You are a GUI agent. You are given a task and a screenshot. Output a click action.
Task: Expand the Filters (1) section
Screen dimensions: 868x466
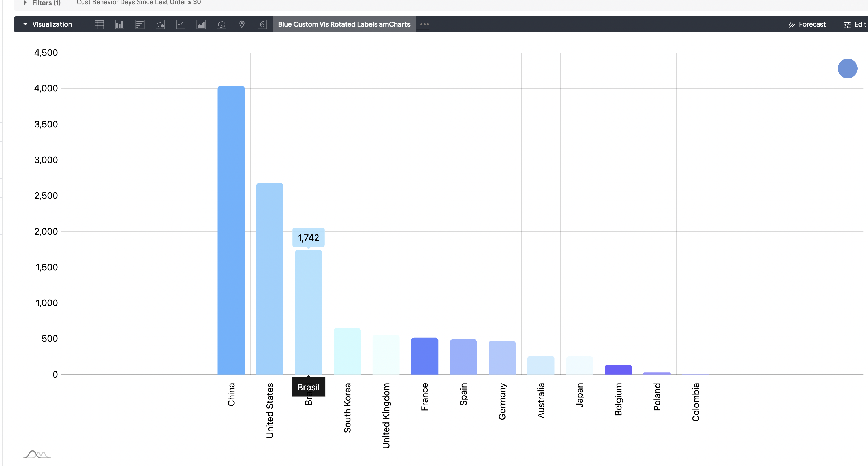click(x=25, y=3)
